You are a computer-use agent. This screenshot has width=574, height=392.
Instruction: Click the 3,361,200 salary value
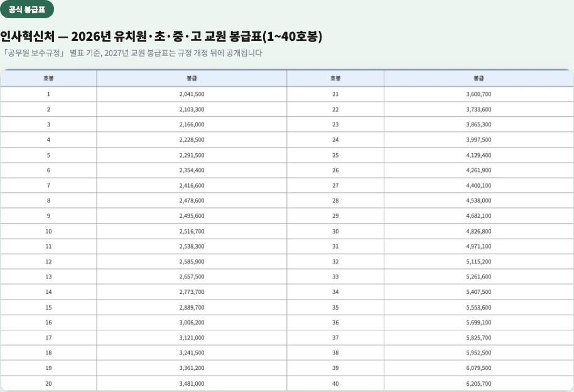click(192, 368)
